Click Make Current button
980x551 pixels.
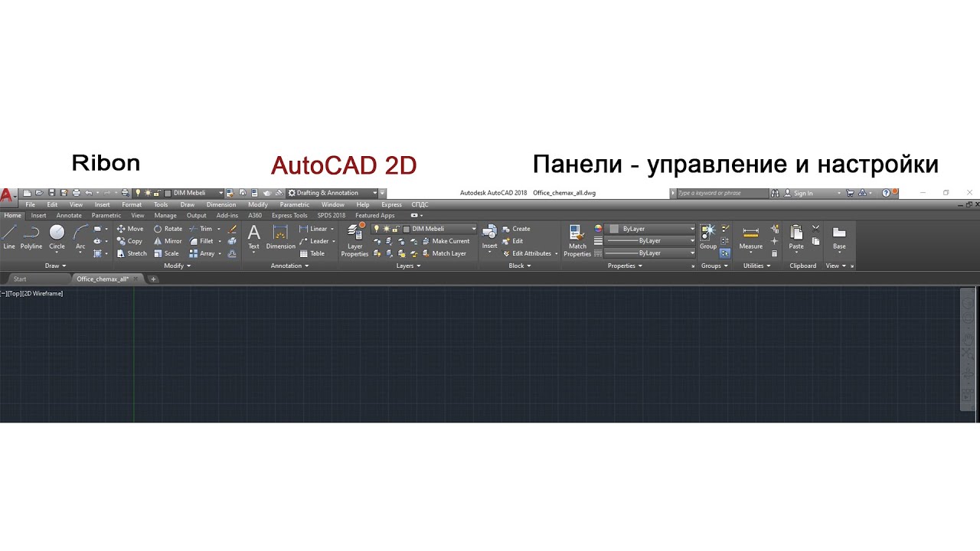click(446, 241)
